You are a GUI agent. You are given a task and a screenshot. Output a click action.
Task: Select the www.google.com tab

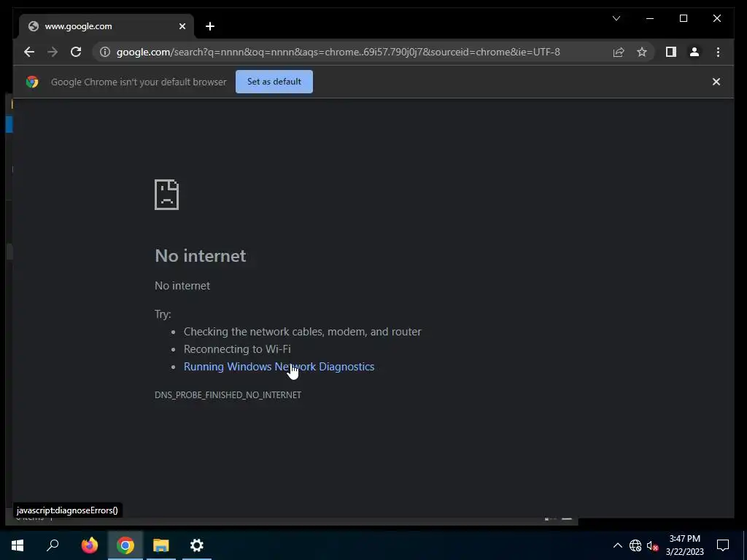pyautogui.click(x=107, y=26)
